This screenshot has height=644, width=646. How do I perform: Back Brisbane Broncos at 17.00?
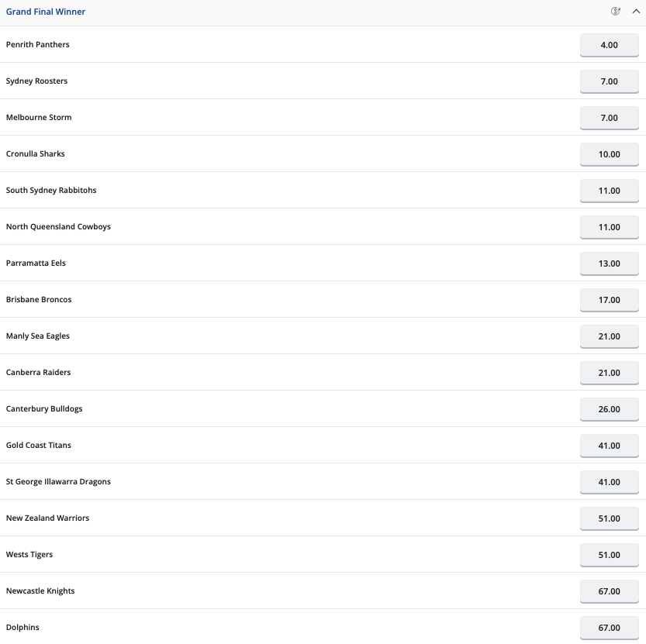coord(609,300)
